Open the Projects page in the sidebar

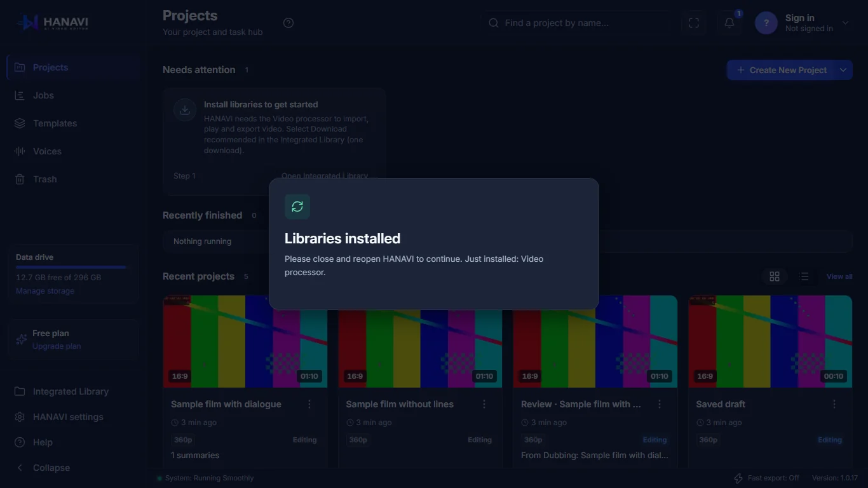[x=74, y=67]
